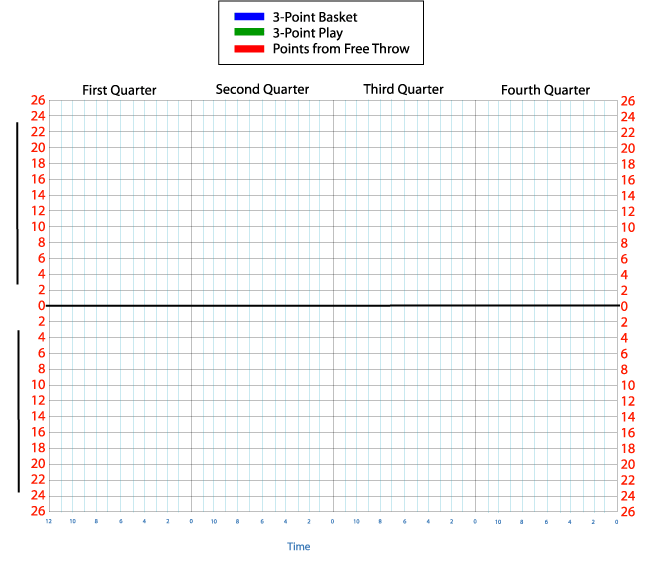Click the 12 label on the time axis
The image size is (666, 562).
[48, 522]
